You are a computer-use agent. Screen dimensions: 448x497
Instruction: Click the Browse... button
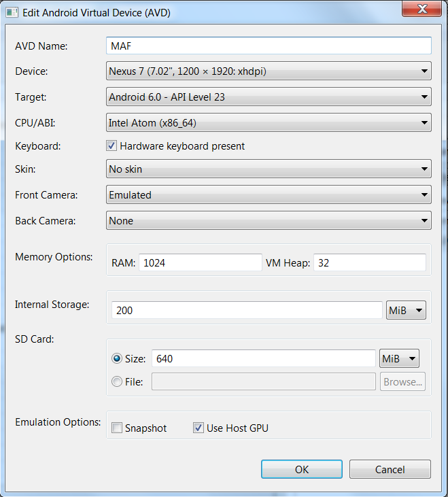pyautogui.click(x=402, y=381)
